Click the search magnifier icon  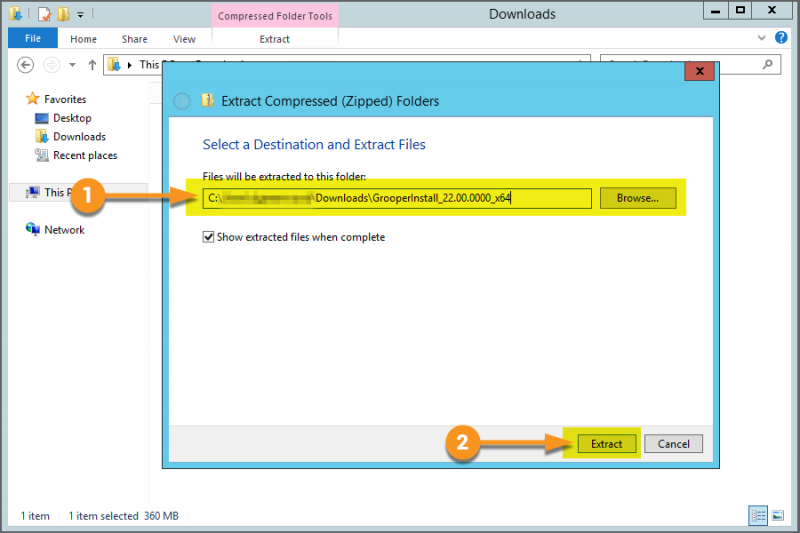767,64
